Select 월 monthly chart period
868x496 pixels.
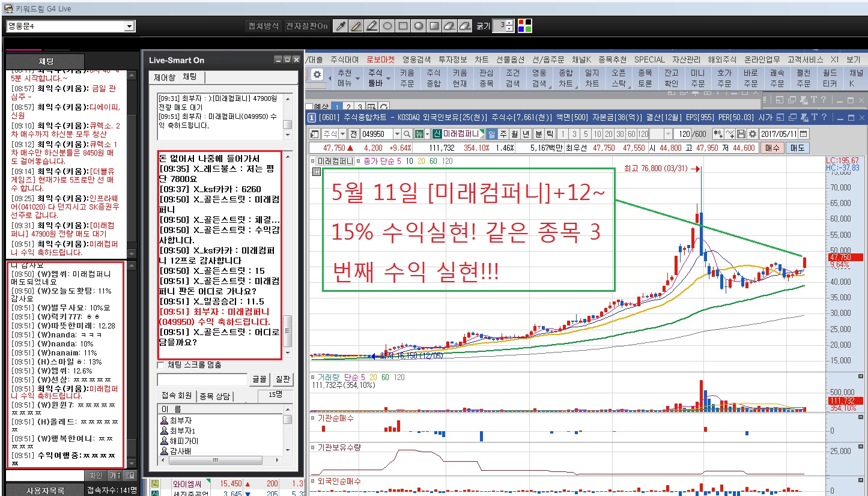click(515, 134)
